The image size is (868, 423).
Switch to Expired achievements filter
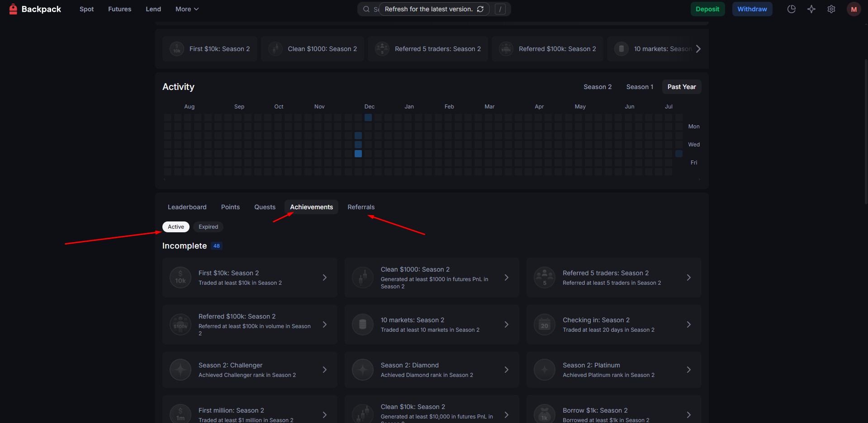coord(208,227)
